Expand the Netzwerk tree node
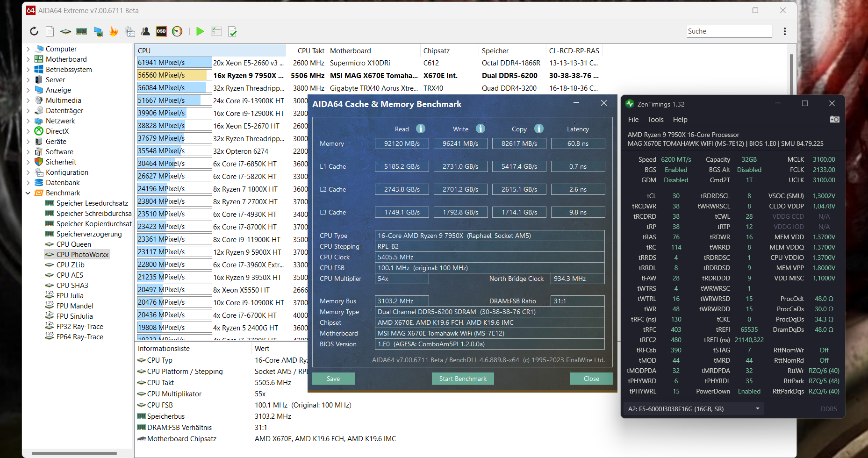The image size is (868, 458). (28, 121)
